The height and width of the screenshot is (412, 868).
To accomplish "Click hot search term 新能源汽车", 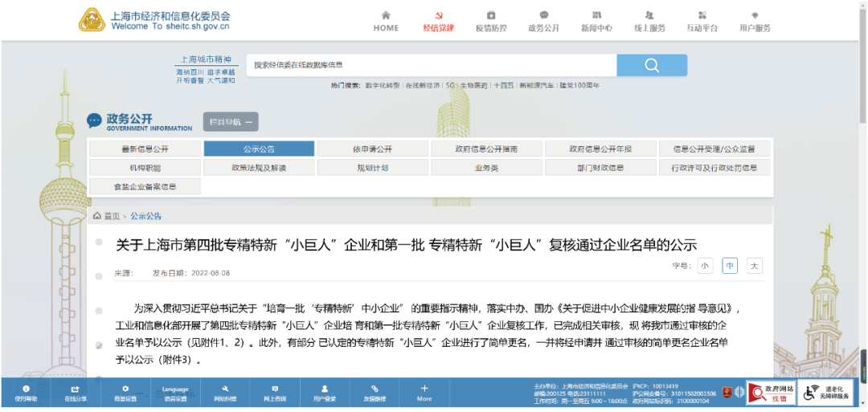I will [x=536, y=86].
